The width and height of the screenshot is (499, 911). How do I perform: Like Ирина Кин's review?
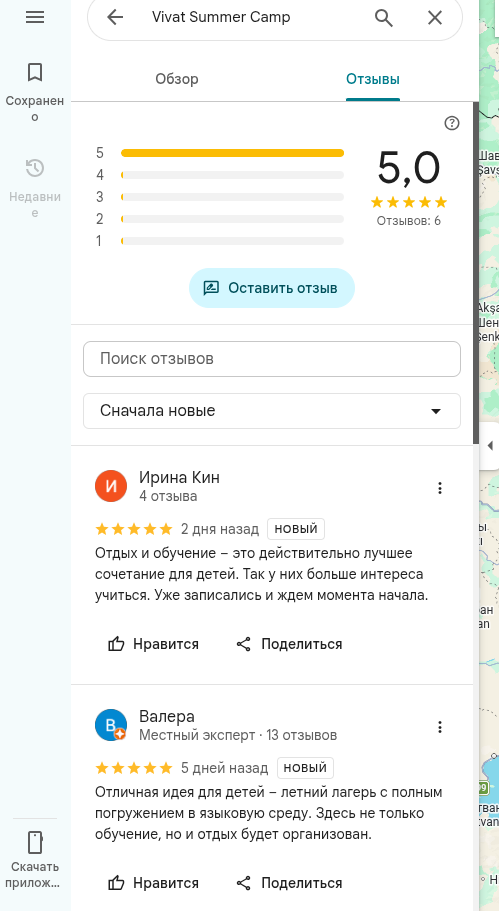(153, 644)
